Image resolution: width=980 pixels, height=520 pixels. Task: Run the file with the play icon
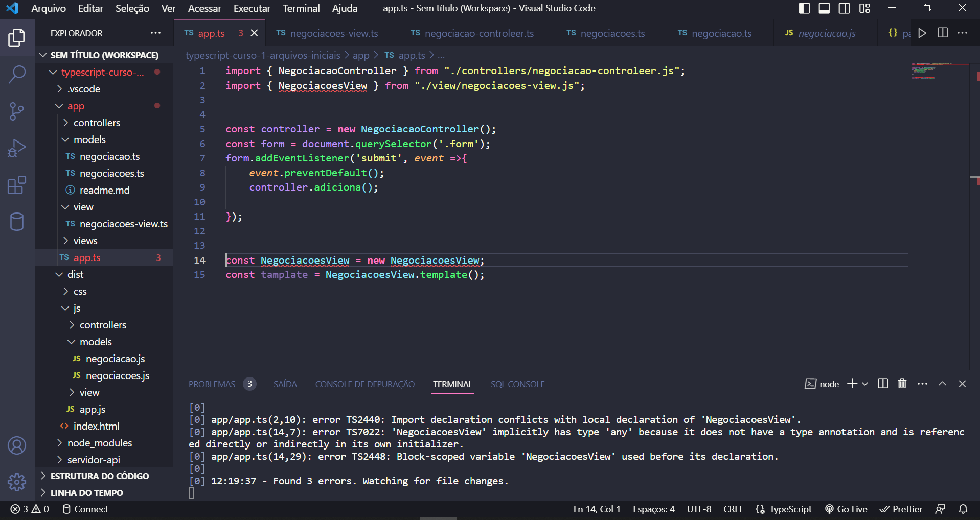tap(922, 33)
